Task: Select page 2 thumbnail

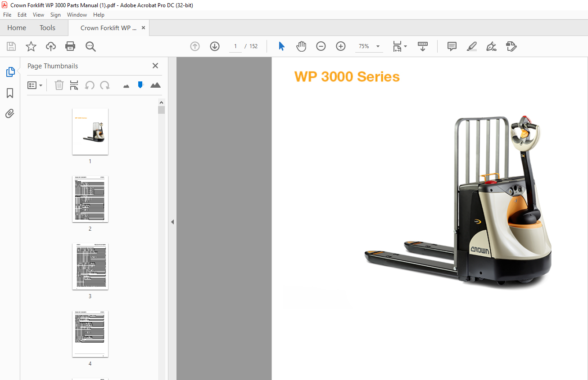Action: [90, 199]
